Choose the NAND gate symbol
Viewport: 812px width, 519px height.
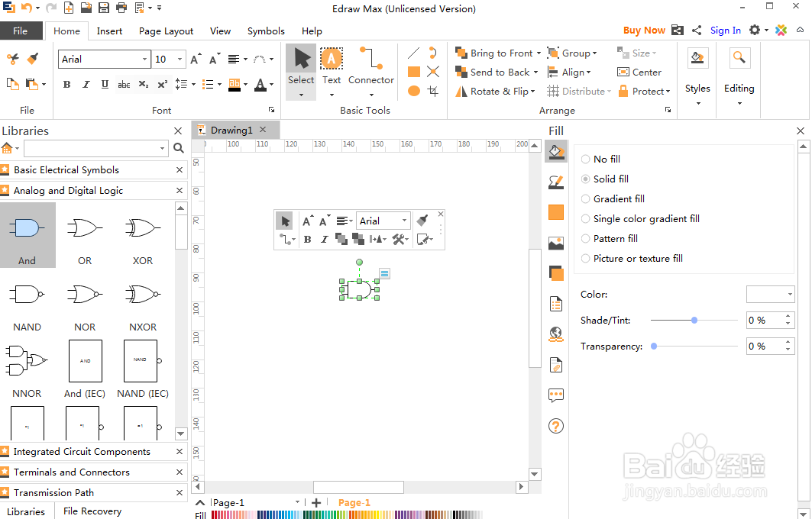tap(27, 301)
